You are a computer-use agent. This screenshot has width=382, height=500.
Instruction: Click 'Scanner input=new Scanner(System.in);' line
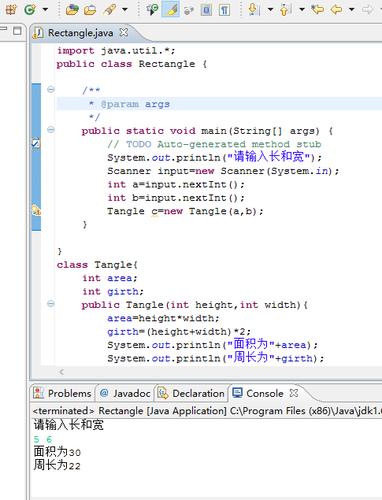[223, 171]
